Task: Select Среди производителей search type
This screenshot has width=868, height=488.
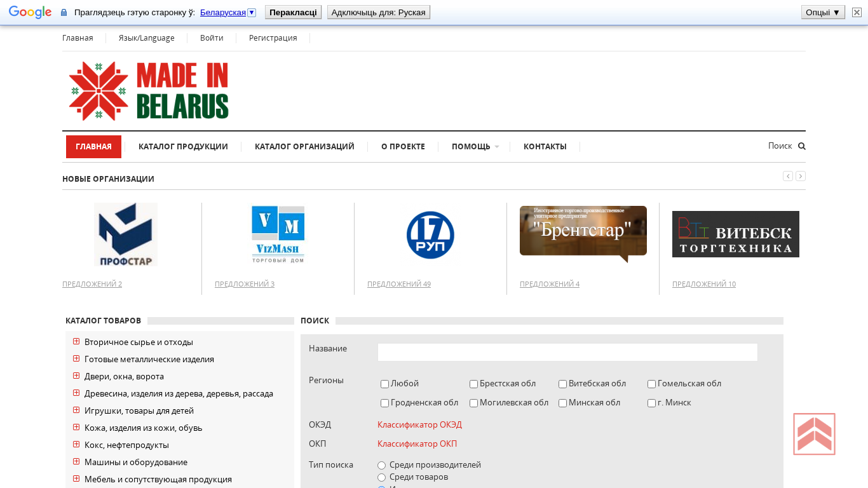Action: tap(381, 465)
